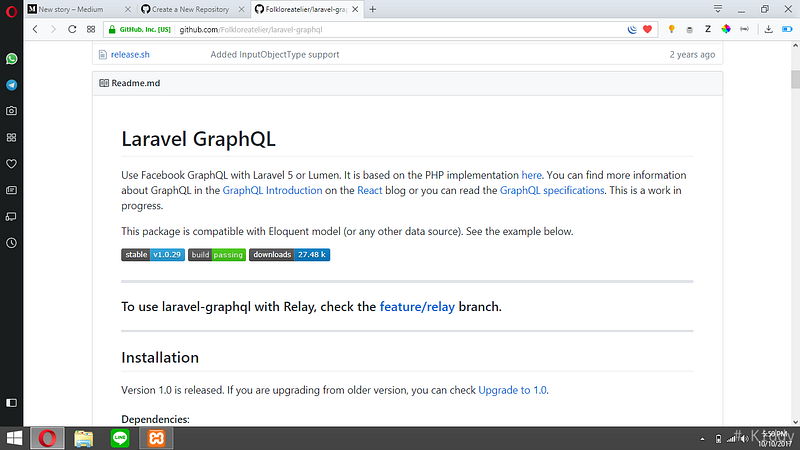
Task: Click the vertical scrollbar thumb
Action: [x=795, y=79]
